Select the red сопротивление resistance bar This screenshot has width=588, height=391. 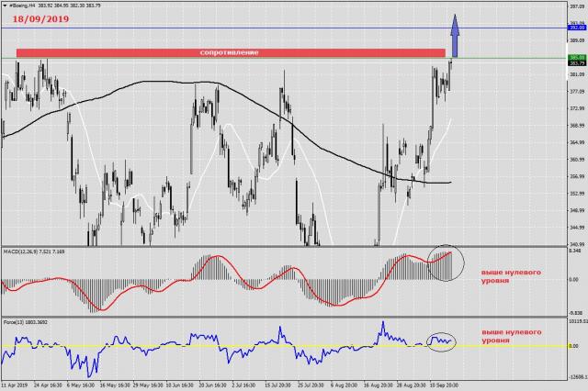pos(230,52)
